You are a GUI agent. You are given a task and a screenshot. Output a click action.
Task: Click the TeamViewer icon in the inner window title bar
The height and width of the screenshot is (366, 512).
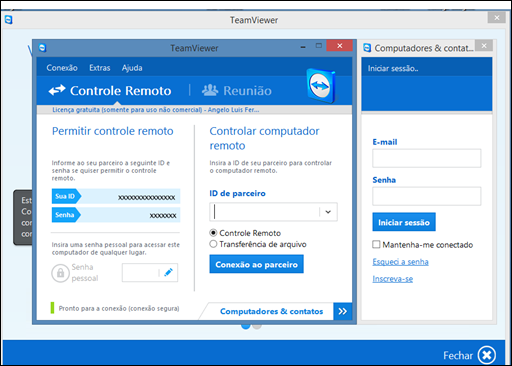pyautogui.click(x=42, y=48)
